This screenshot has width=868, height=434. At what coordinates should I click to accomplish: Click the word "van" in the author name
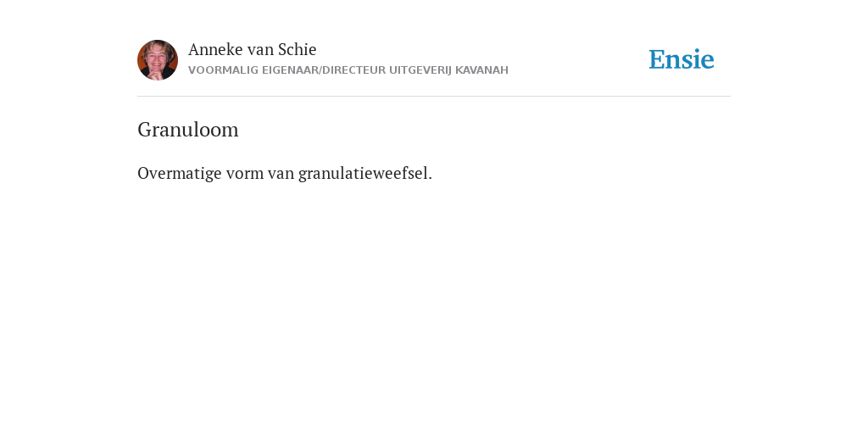(260, 49)
